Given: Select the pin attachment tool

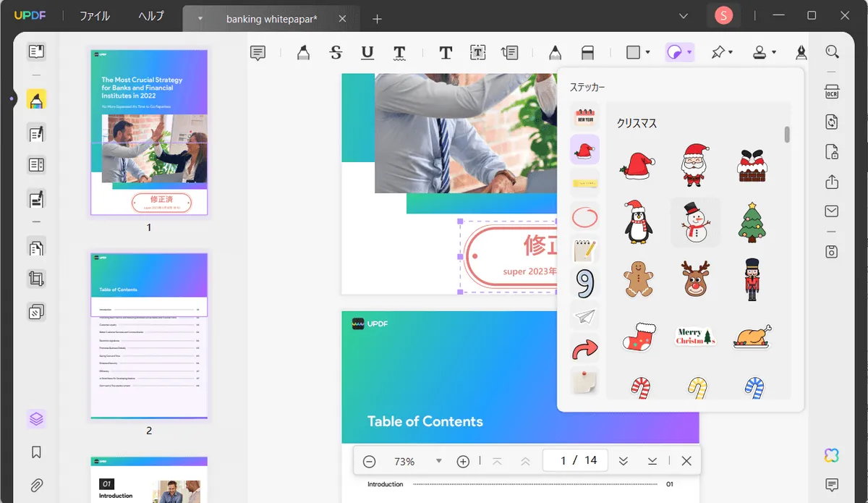Looking at the screenshot, I should tap(718, 52).
